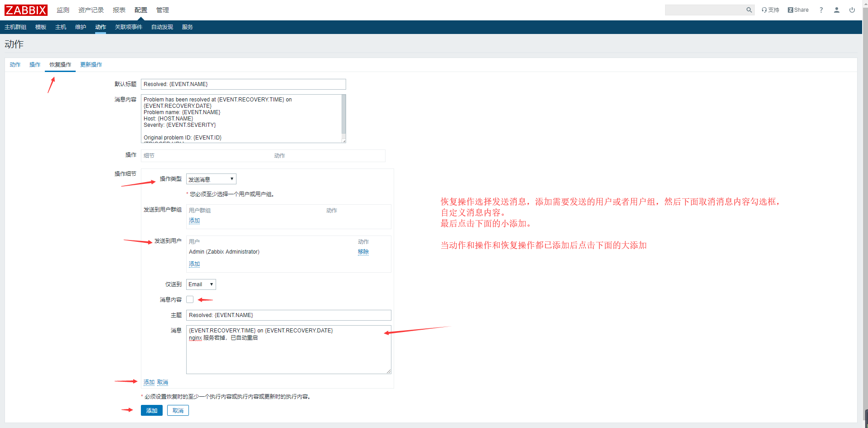Switch to the 更新操作 tab

[x=91, y=65]
